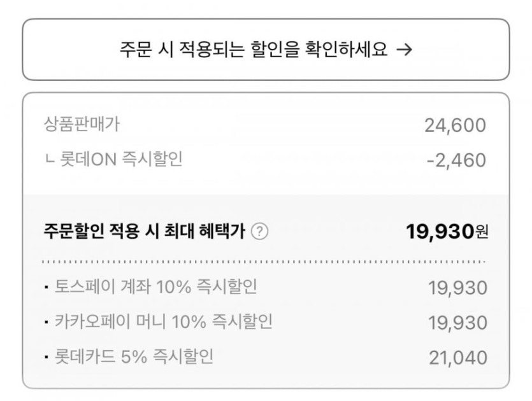Click the 19,930 price in the 토스페이 row
The height and width of the screenshot is (401, 532).
[457, 288]
